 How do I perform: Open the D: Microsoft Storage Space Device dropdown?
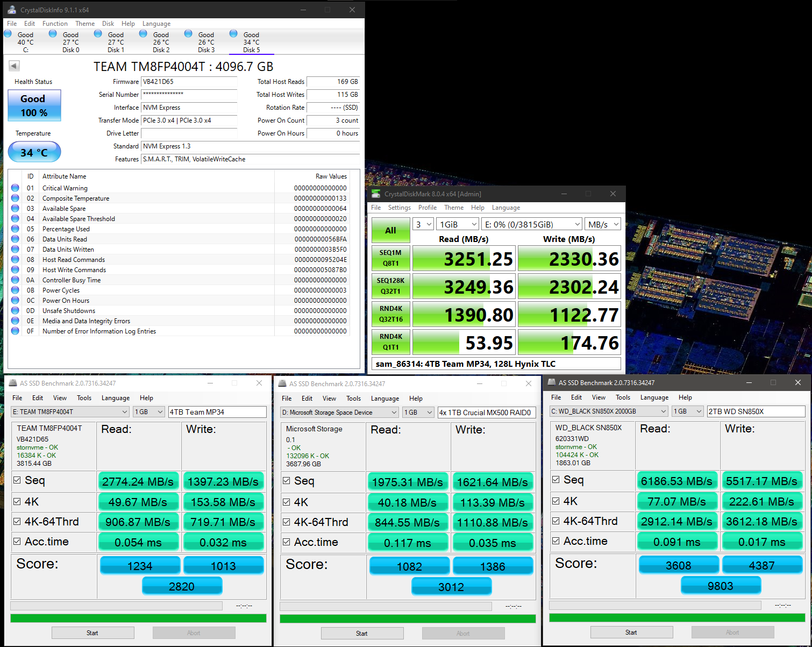340,413
